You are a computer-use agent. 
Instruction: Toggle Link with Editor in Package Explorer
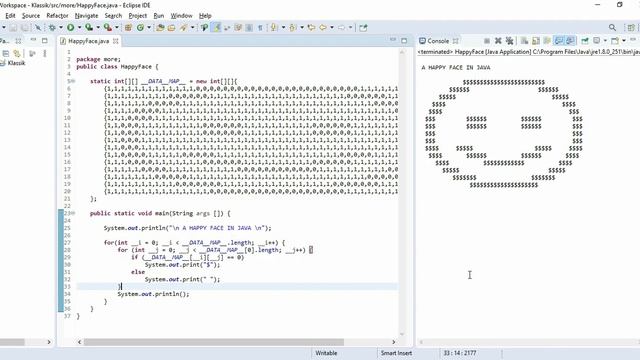[x=17, y=53]
